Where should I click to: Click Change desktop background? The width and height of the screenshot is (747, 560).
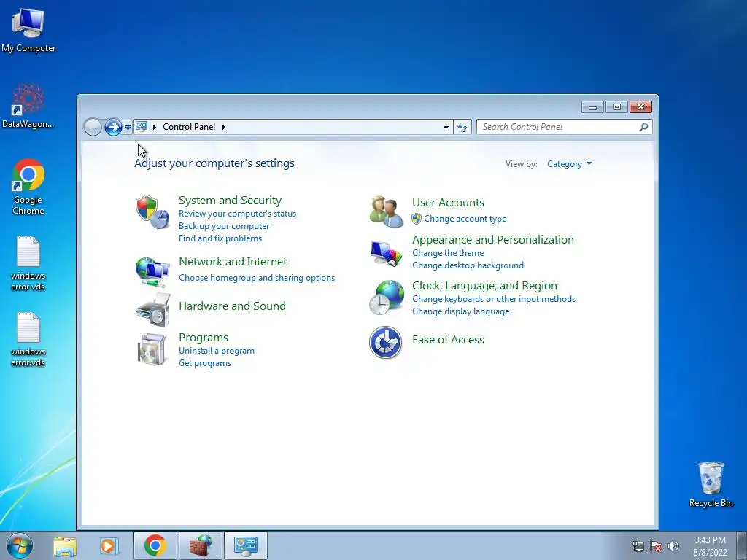click(x=468, y=265)
